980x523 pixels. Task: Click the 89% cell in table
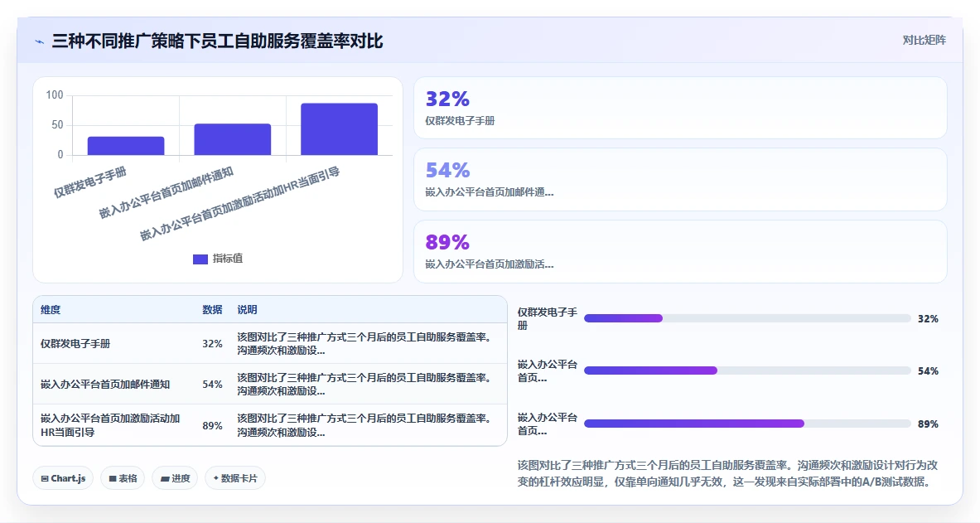click(213, 425)
